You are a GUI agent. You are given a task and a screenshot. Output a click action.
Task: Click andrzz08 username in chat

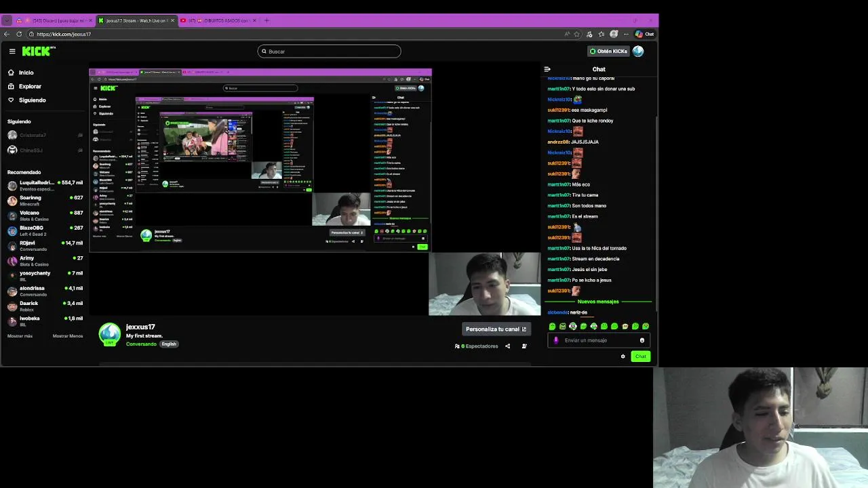(558, 142)
